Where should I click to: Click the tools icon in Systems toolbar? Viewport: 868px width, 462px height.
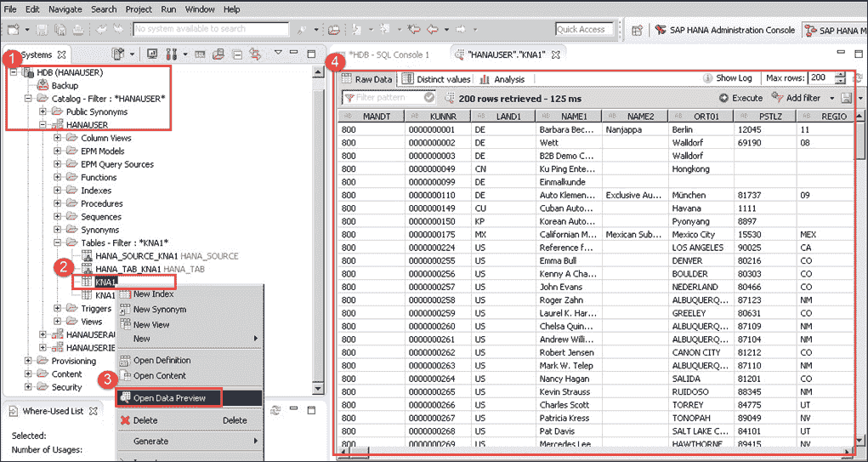point(171,54)
